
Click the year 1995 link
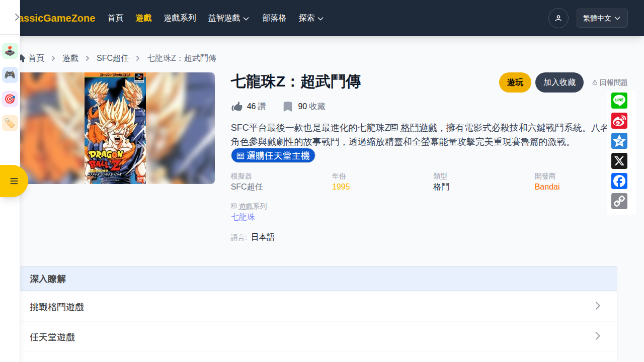(341, 187)
